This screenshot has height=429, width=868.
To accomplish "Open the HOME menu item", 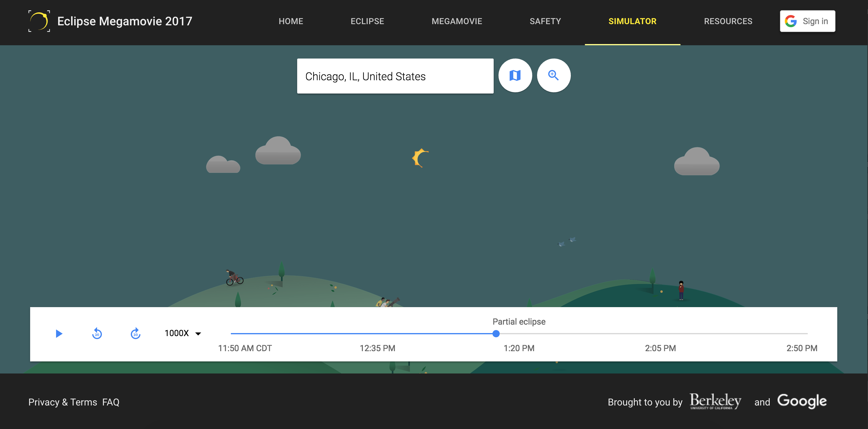I will pyautogui.click(x=291, y=21).
